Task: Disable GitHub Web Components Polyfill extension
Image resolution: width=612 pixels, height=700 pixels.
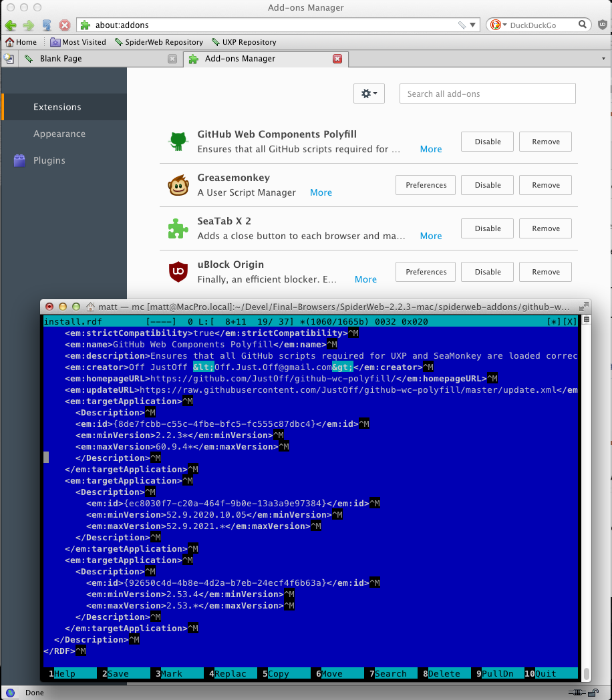Action: (x=488, y=142)
